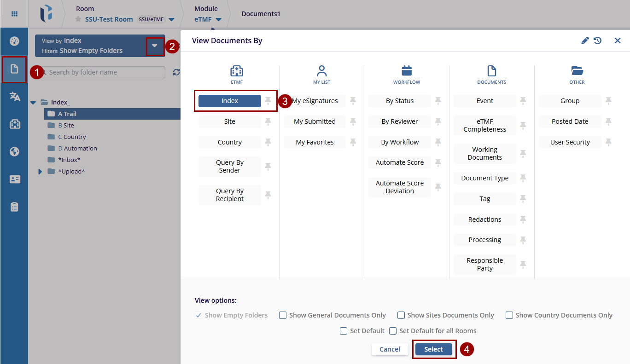Open the translation icon in sidebar
This screenshot has width=630, height=364.
[x=14, y=96]
